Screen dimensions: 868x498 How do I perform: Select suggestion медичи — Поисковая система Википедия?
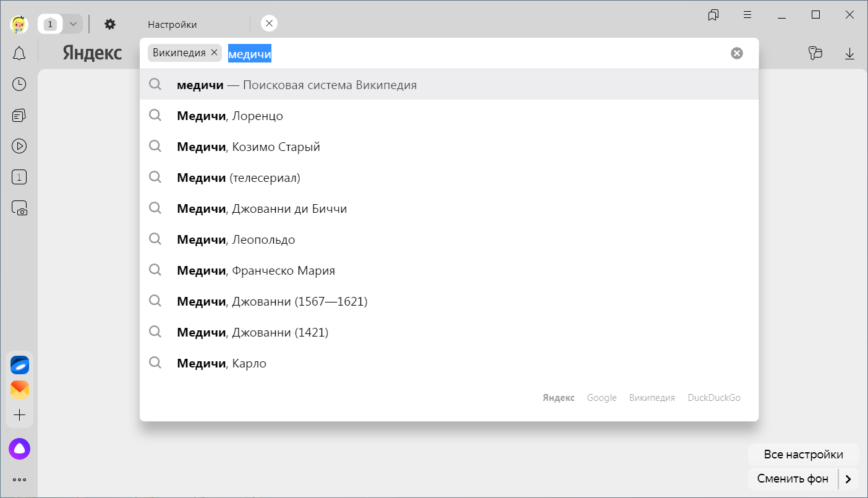(449, 85)
